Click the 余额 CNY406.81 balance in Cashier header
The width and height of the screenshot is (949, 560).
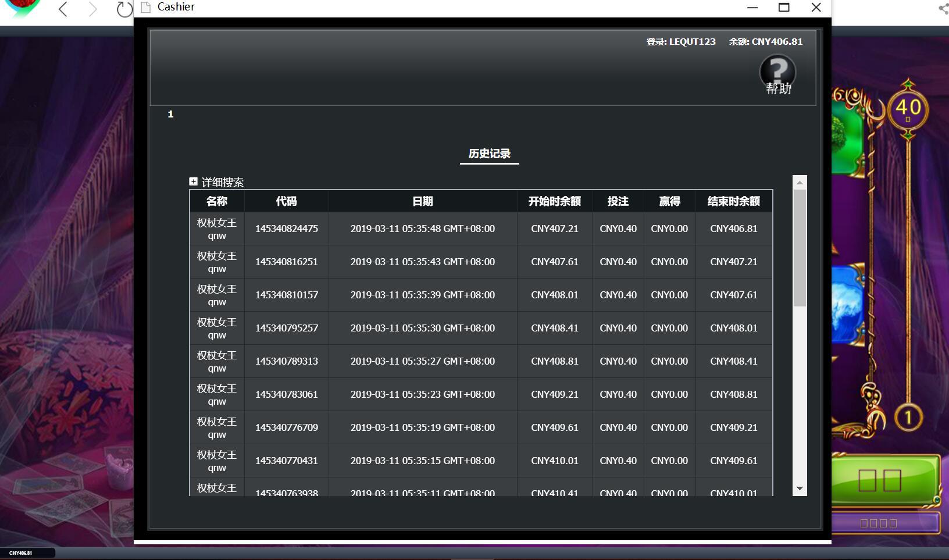[x=766, y=42]
